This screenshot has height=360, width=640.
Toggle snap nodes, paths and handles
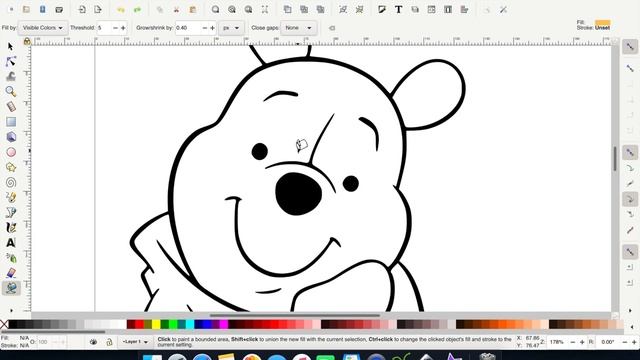pos(630,153)
